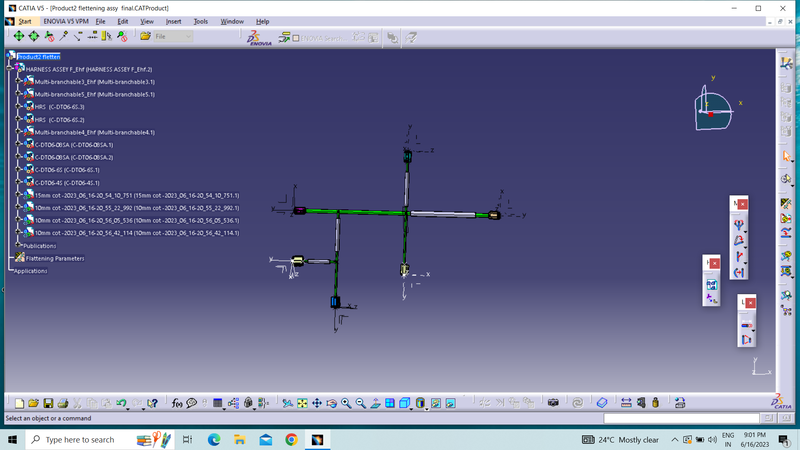Click the compass in the 3D view
The width and height of the screenshot is (800, 450).
tap(714, 109)
